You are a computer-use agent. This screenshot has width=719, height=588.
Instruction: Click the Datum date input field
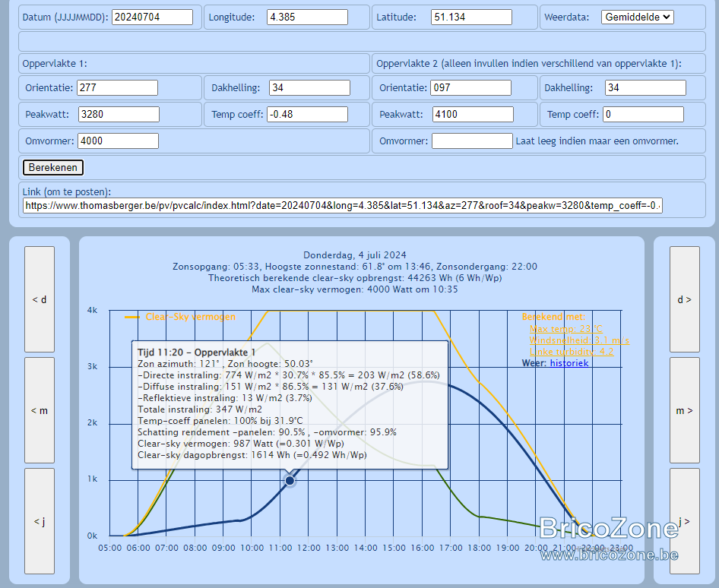tap(152, 17)
